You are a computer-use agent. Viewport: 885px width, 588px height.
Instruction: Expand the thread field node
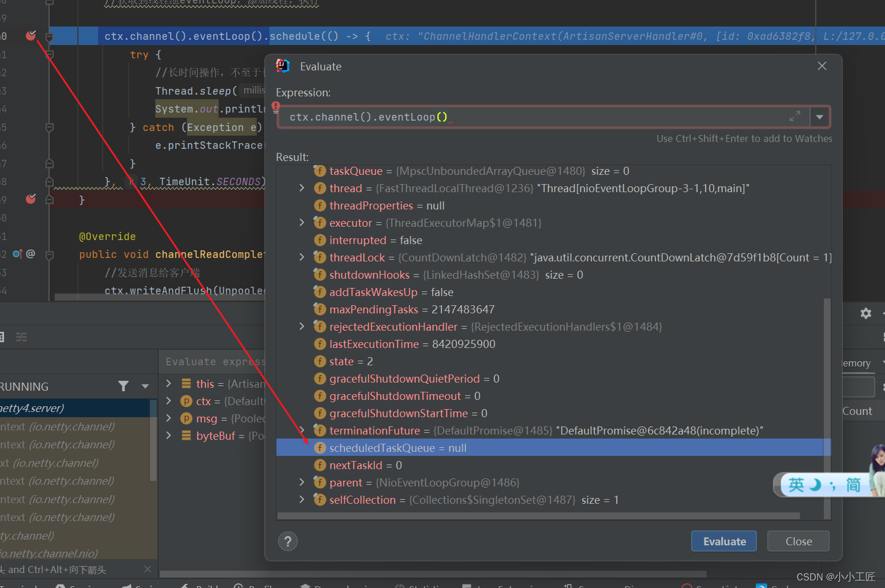[302, 188]
